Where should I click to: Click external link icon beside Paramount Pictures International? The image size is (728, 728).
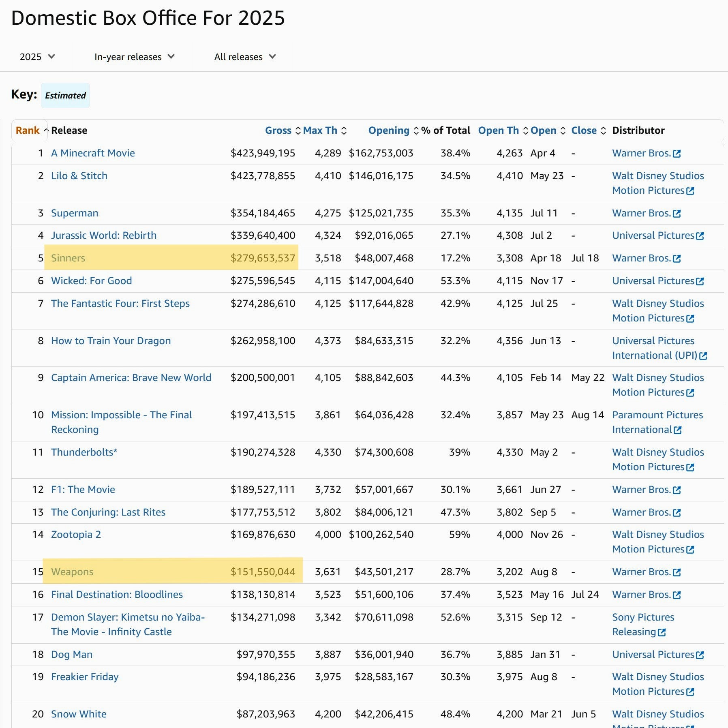click(677, 430)
